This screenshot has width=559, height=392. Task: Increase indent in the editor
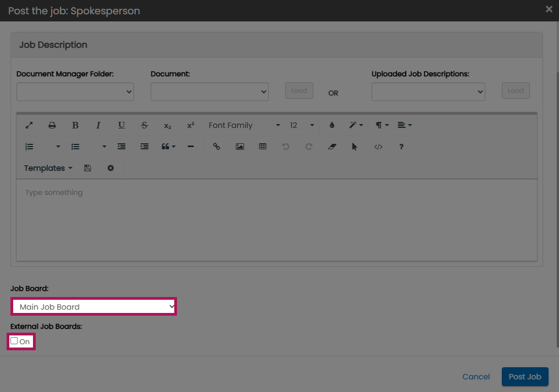[145, 147]
